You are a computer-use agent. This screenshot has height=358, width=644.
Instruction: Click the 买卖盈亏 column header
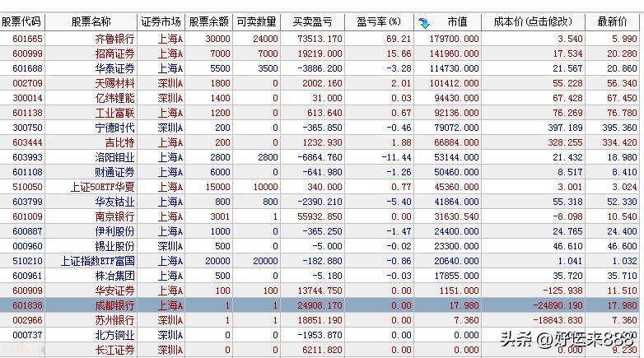point(313,21)
